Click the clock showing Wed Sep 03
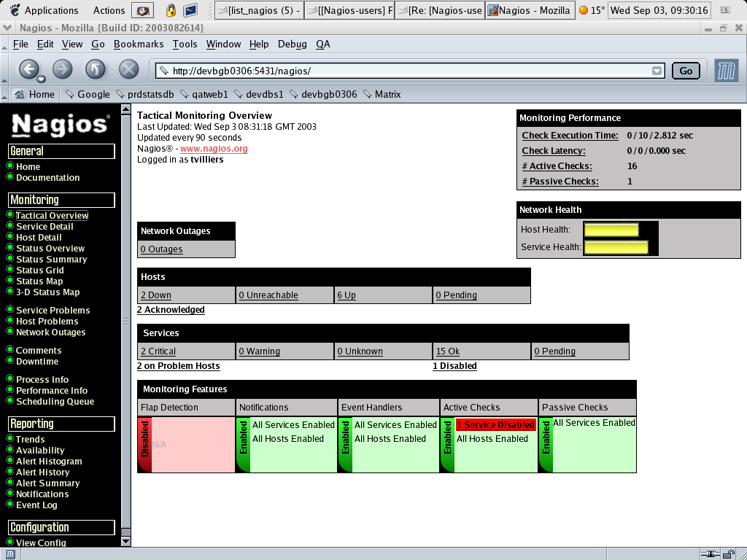Image resolution: width=747 pixels, height=560 pixels. tap(659, 10)
